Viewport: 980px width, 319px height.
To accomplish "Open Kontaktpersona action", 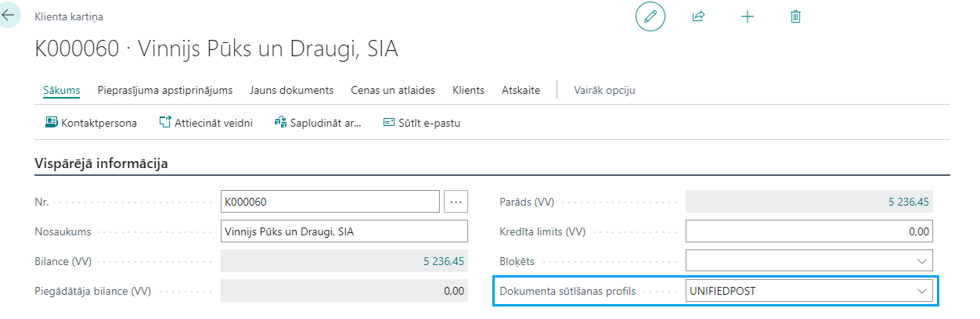I will [91, 123].
